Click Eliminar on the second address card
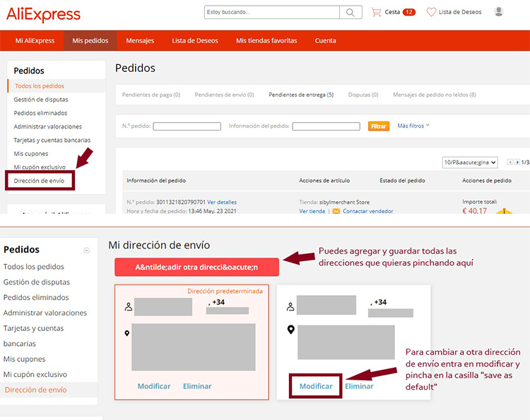Viewport: 530px width, 420px height. 359,386
